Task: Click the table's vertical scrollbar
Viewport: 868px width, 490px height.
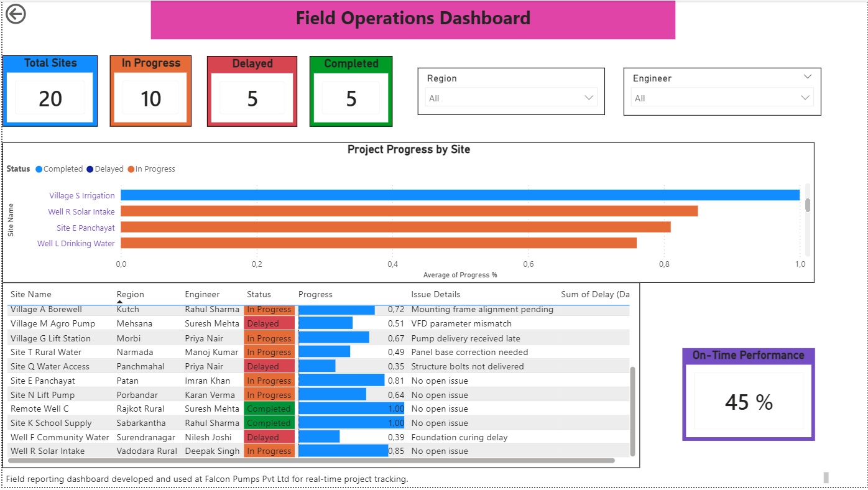Action: tap(633, 411)
